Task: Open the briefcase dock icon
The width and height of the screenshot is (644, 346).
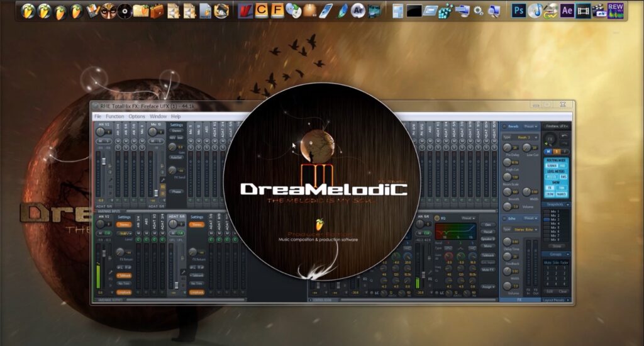Action: pyautogui.click(x=157, y=11)
